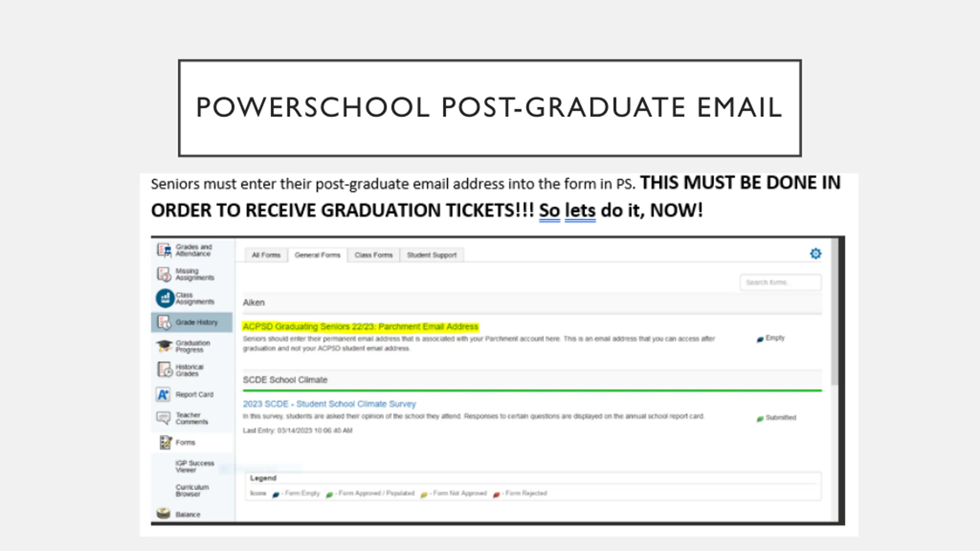Open the Student Support tab
This screenshot has width=980, height=551.
(x=432, y=255)
